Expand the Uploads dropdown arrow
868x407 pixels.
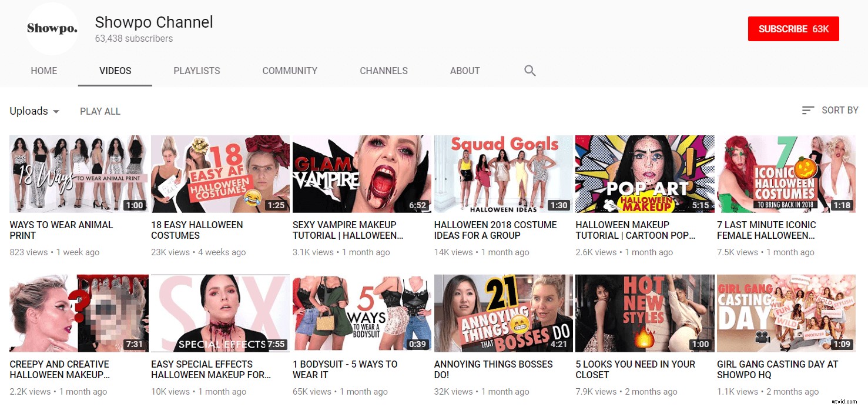[56, 112]
